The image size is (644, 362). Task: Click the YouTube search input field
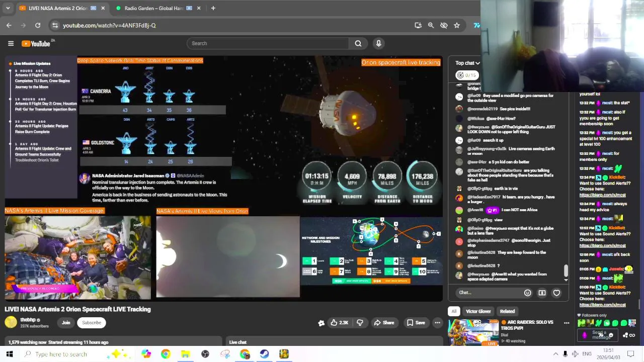point(268,43)
